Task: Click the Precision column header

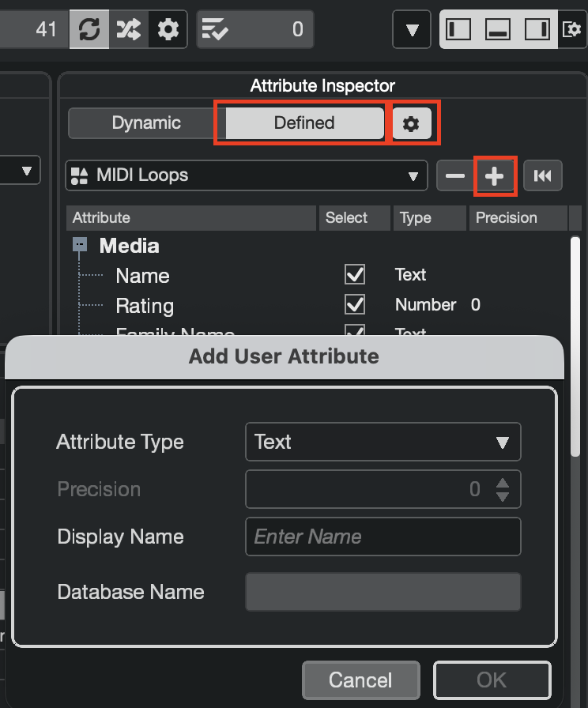Action: tap(506, 218)
